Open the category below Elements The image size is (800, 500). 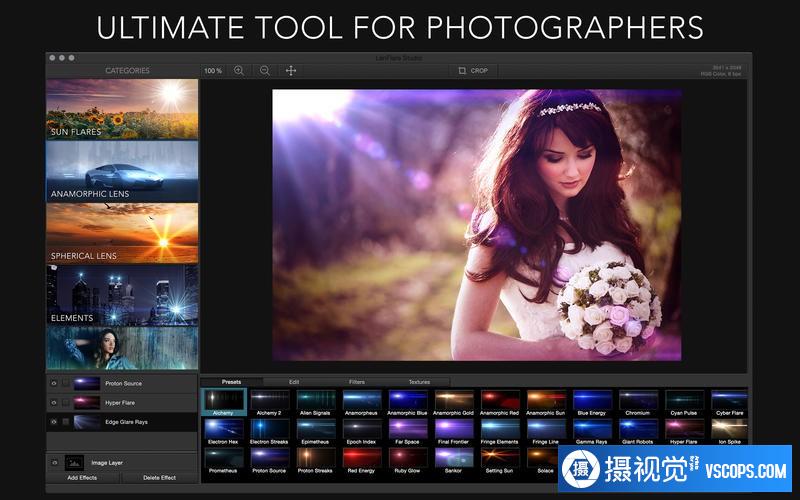[x=122, y=348]
